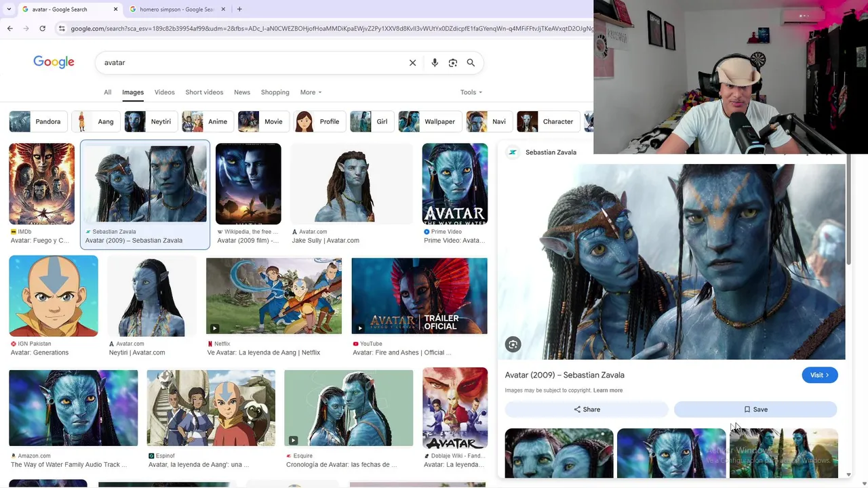Open Wikipedia 'Avatar (2009 film)' thumbnail
Screen dimensions: 868x488
pyautogui.click(x=248, y=184)
